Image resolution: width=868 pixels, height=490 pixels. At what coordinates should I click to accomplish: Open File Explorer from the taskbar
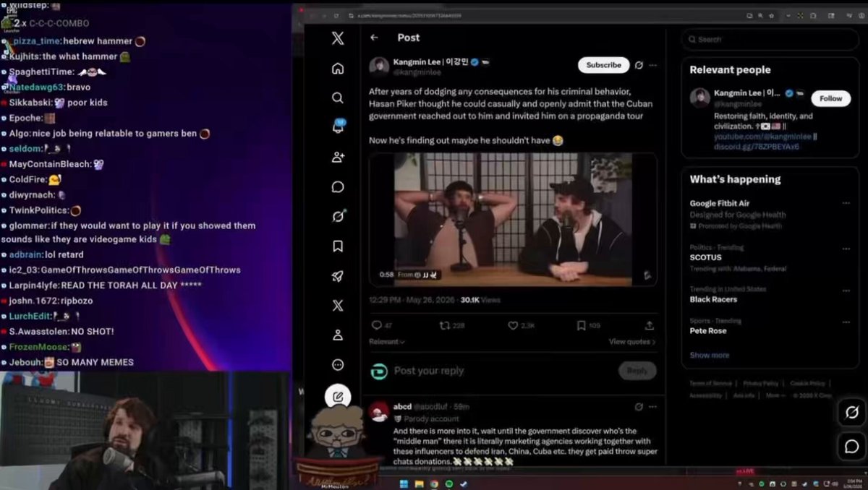pyautogui.click(x=419, y=483)
